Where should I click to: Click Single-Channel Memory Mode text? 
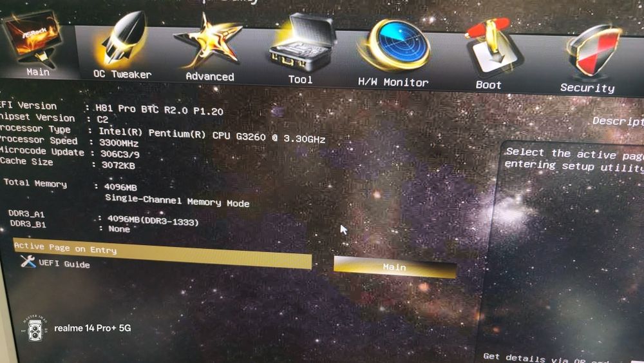tap(178, 201)
